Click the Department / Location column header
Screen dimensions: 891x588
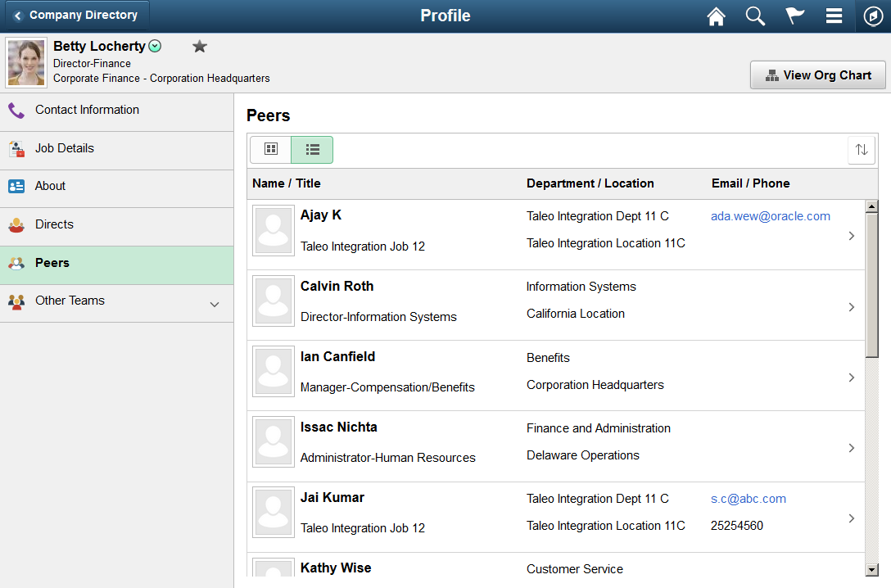pyautogui.click(x=590, y=183)
